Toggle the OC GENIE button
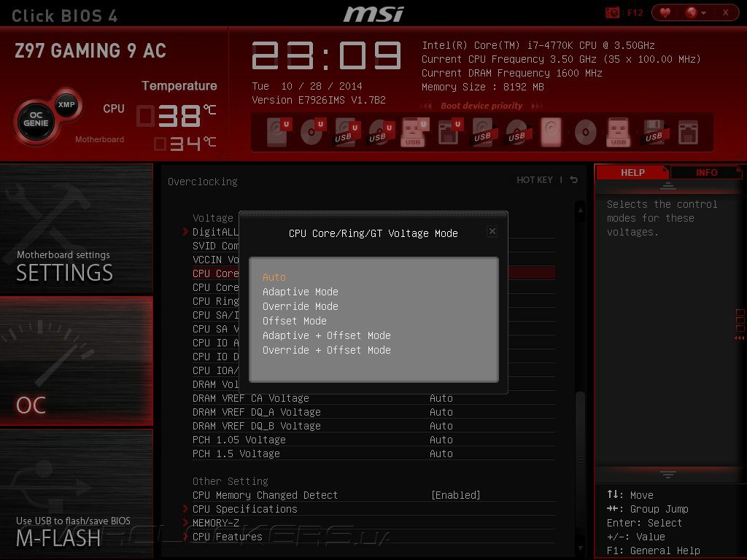This screenshot has width=747, height=560. 36,119
